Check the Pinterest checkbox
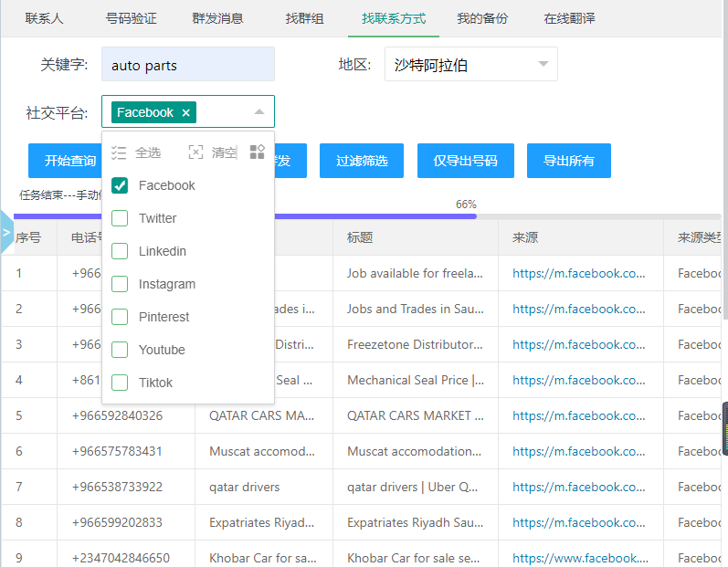 (120, 317)
